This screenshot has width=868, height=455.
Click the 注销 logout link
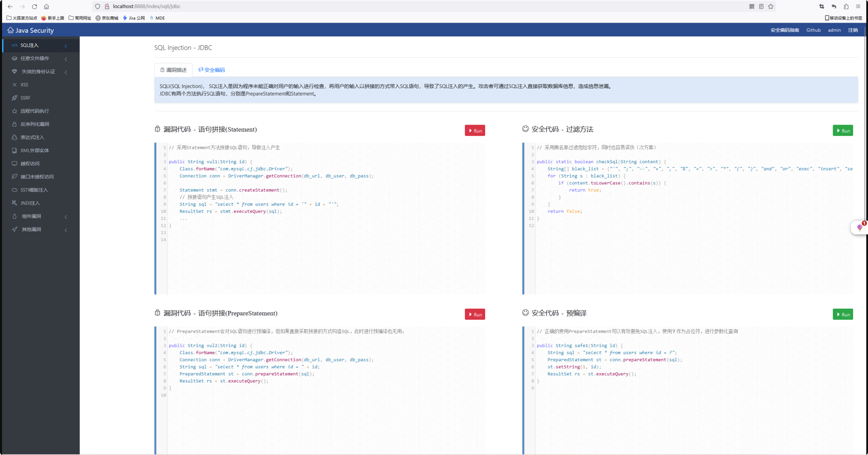[x=852, y=30]
